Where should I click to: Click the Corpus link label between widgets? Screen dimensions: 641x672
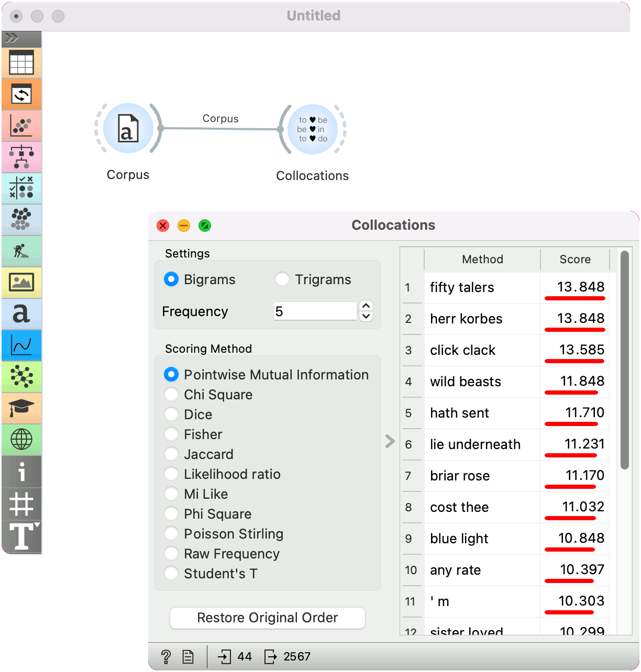[220, 119]
